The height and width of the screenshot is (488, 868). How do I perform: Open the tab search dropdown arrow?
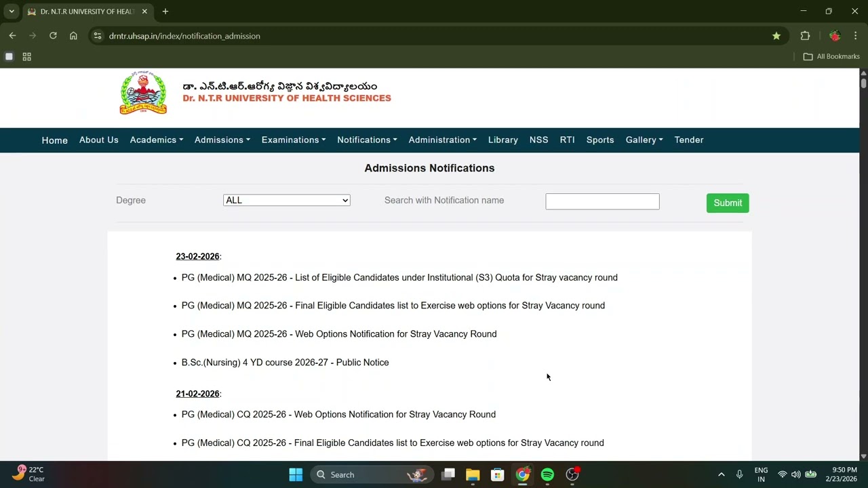12,12
